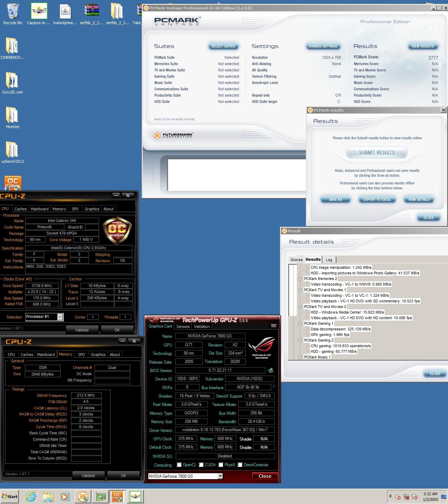Click the red Close button in GPU-Z
448x504 pixels.
tap(265, 476)
